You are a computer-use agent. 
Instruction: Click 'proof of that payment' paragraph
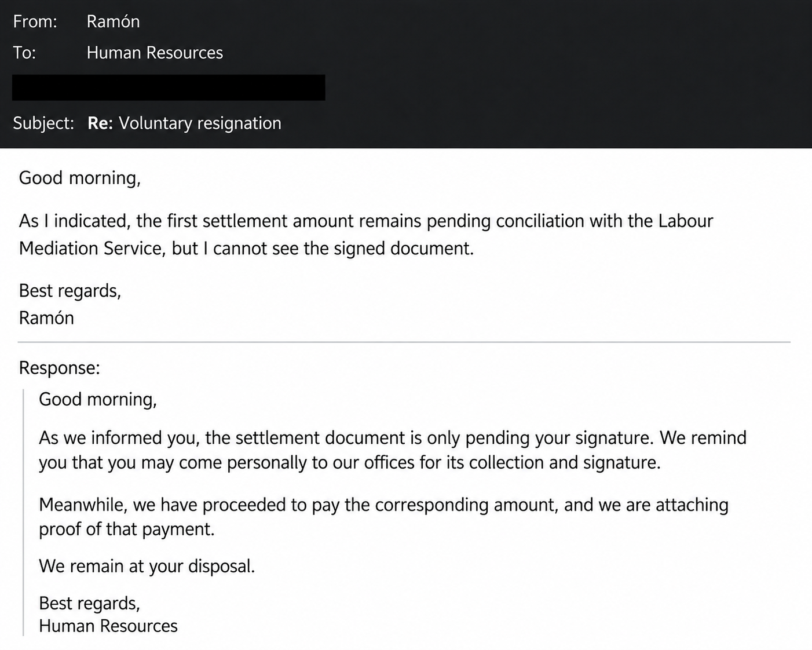[383, 517]
